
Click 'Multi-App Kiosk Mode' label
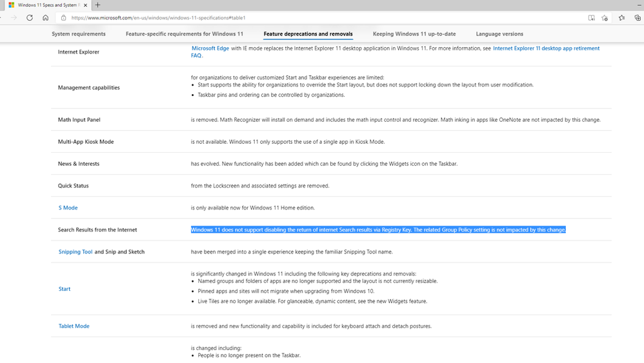point(86,142)
